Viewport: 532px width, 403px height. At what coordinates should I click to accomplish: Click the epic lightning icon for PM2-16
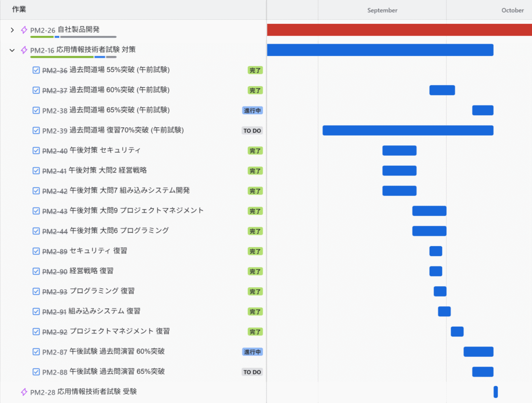click(x=24, y=50)
